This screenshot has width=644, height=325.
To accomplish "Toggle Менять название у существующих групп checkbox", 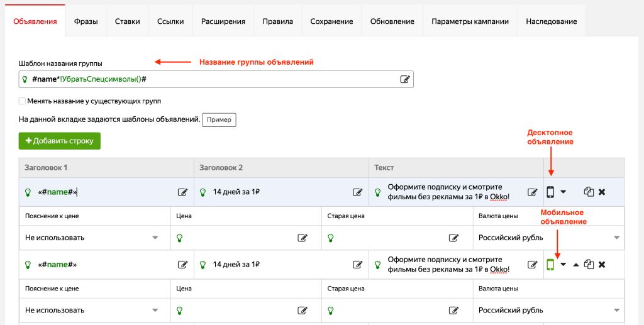I will point(23,101).
